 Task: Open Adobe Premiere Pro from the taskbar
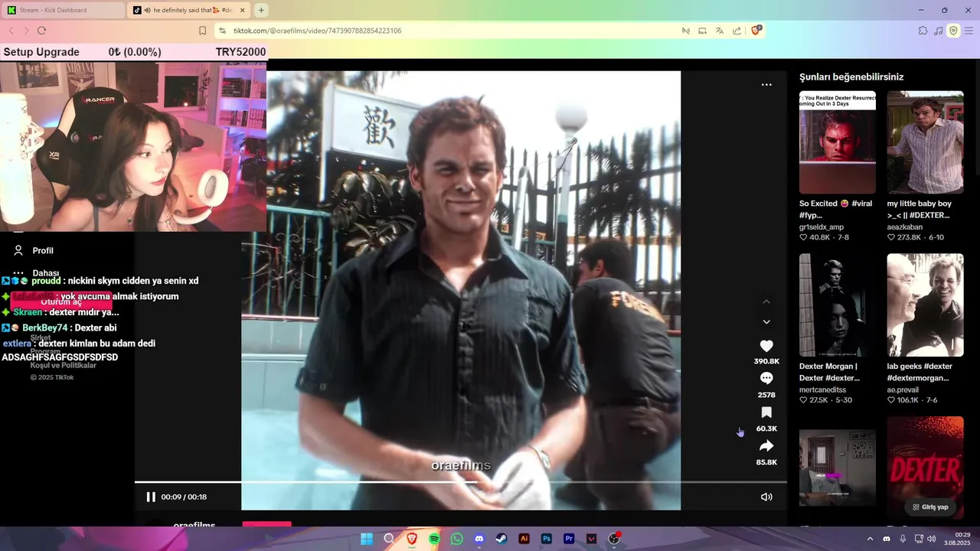(569, 539)
